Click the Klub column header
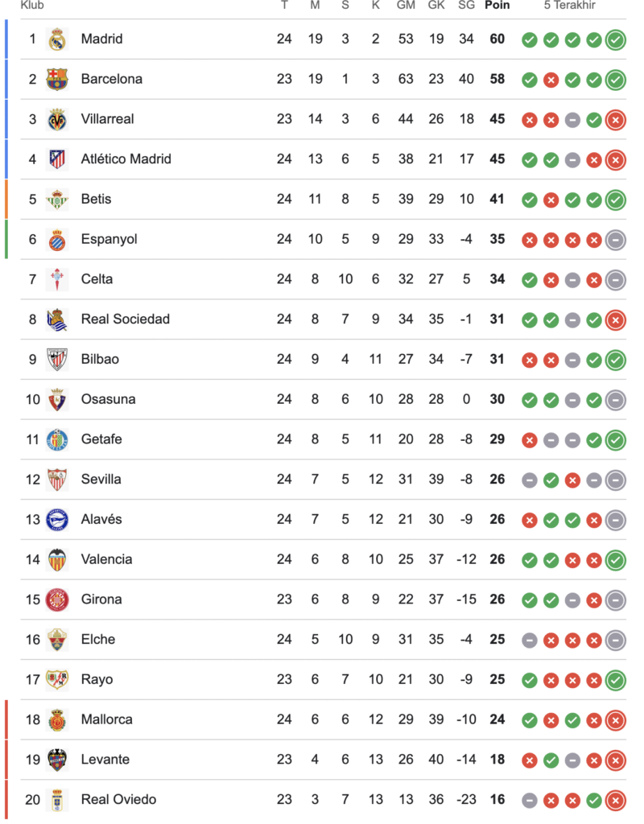 pyautogui.click(x=32, y=6)
